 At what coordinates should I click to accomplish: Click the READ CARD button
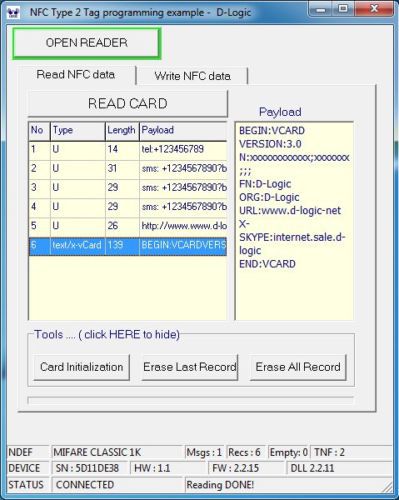click(x=128, y=104)
